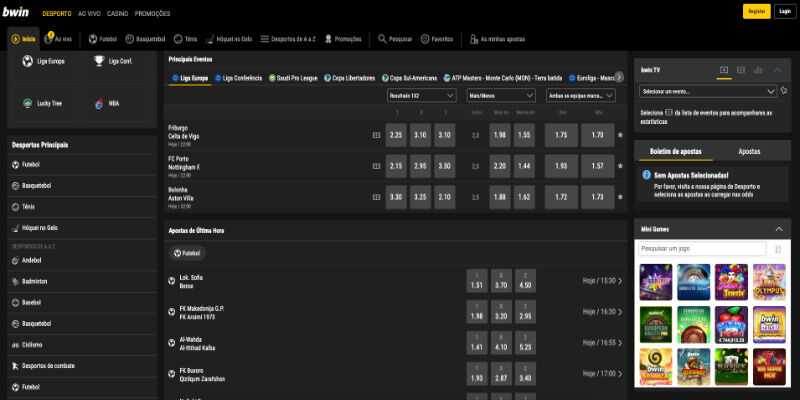This screenshot has width=800, height=400.
Task: Open the European Roulette Pro mini game
Action: coord(656,324)
